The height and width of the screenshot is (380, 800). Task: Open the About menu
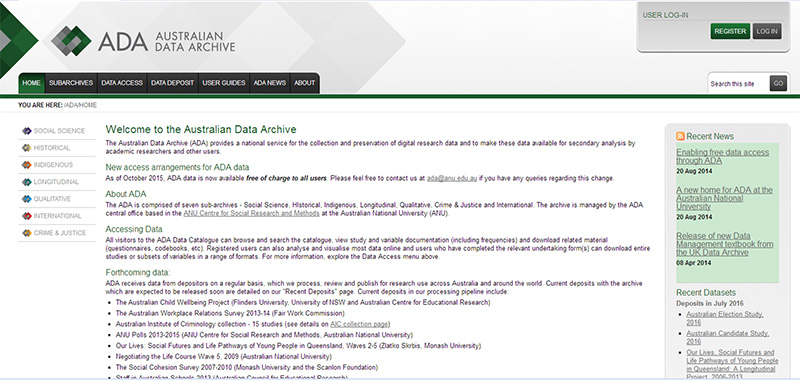(305, 83)
